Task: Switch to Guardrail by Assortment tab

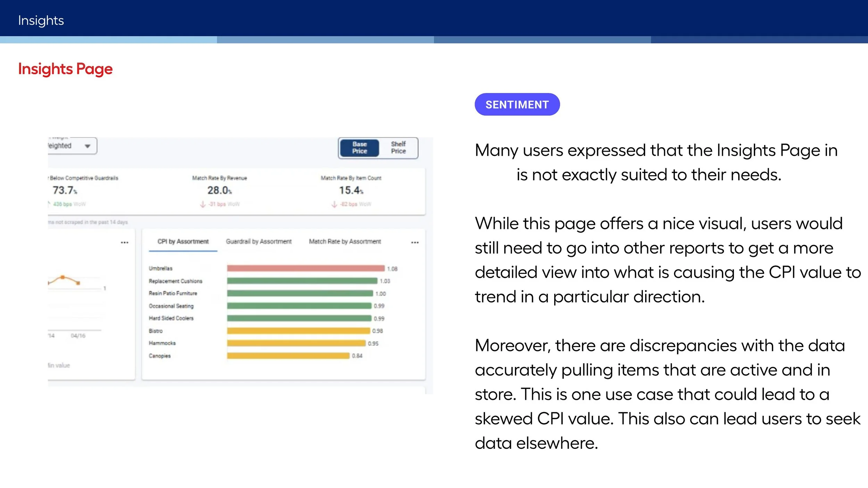Action: [x=259, y=242]
